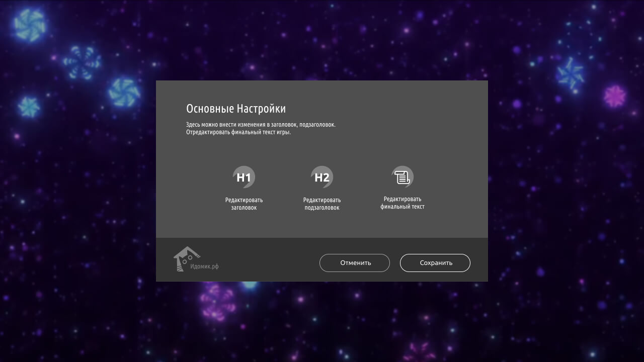The image size is (644, 362).
Task: Open the title editor via 'Редактировать заголовок' label
Action: coord(244,203)
